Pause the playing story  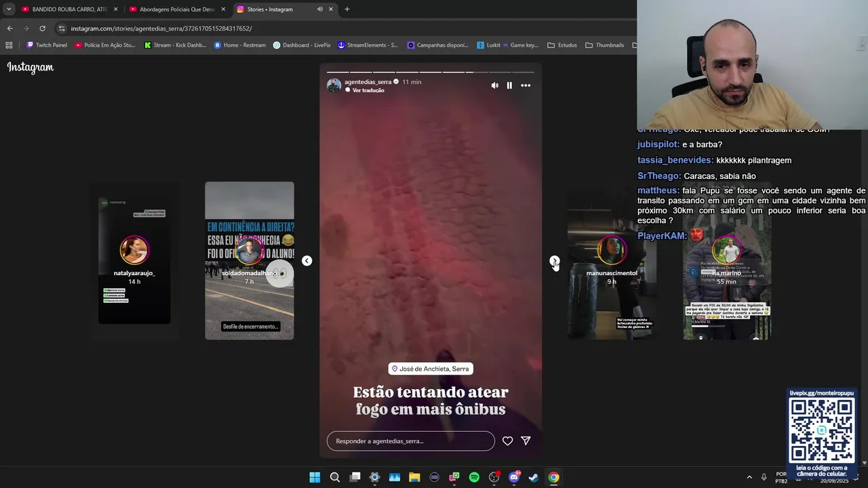[509, 85]
